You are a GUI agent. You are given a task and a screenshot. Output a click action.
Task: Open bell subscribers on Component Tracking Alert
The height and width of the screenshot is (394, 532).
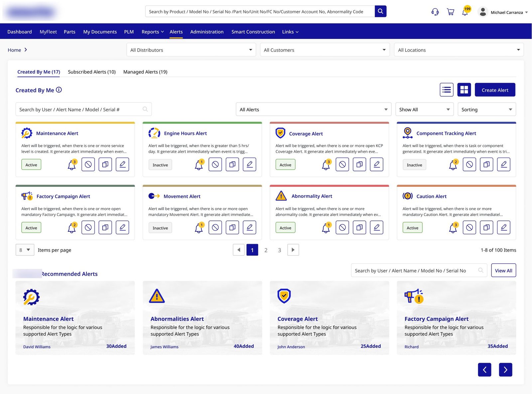[x=453, y=164]
